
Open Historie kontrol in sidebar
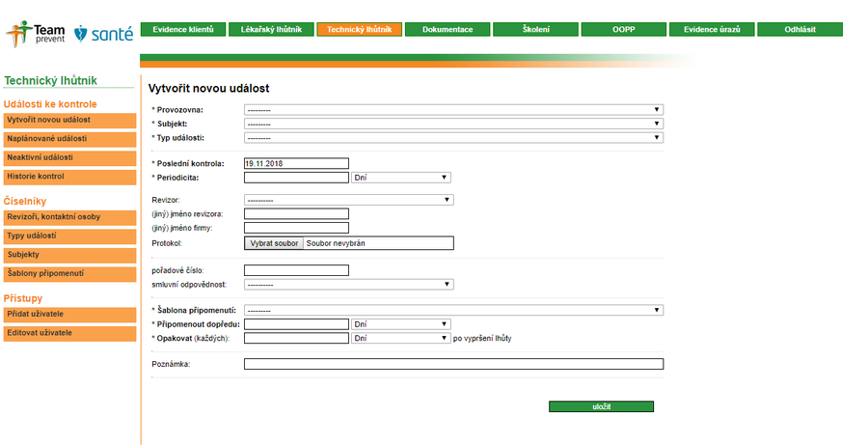[x=69, y=177]
